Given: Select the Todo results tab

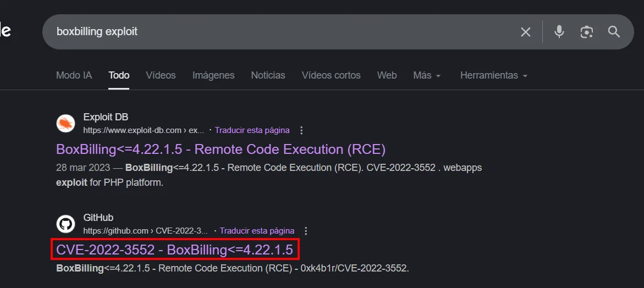Looking at the screenshot, I should click(x=119, y=75).
